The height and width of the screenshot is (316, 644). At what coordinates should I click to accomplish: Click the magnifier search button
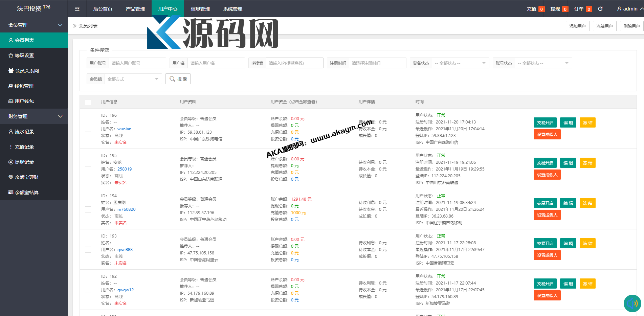click(x=178, y=79)
